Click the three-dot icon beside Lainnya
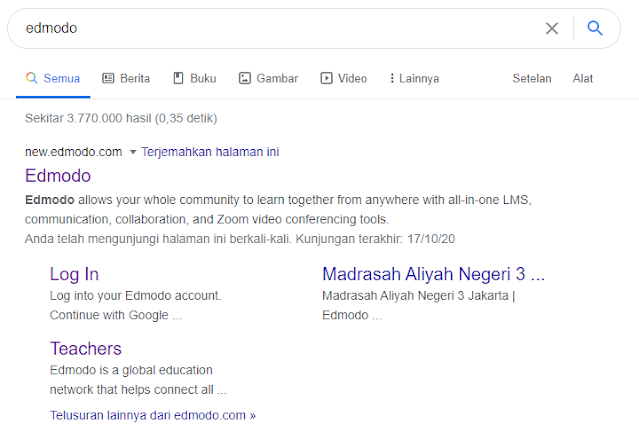The image size is (639, 432). point(392,78)
